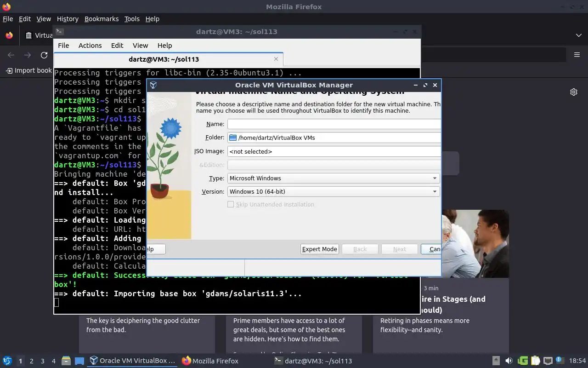Open terminal Actions menu
The image size is (588, 368).
tap(90, 46)
